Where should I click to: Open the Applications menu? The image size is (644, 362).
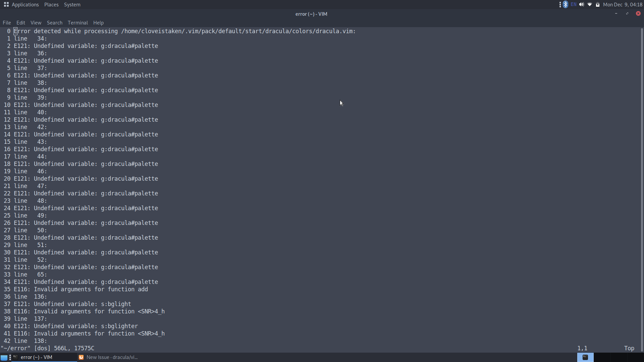click(25, 4)
